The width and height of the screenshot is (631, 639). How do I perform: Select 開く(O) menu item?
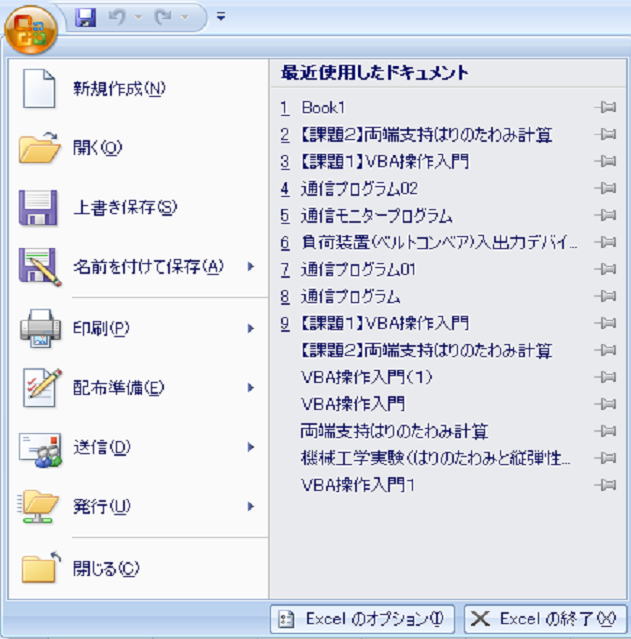[x=138, y=148]
